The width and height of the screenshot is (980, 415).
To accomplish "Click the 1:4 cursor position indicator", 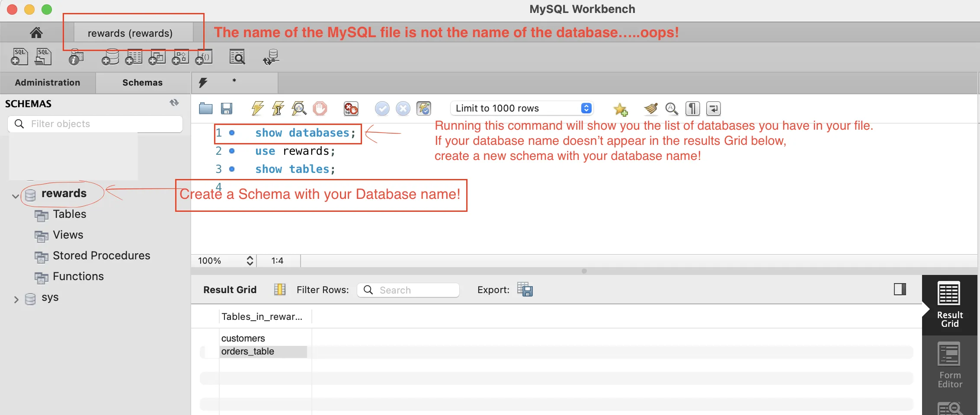I will coord(277,261).
